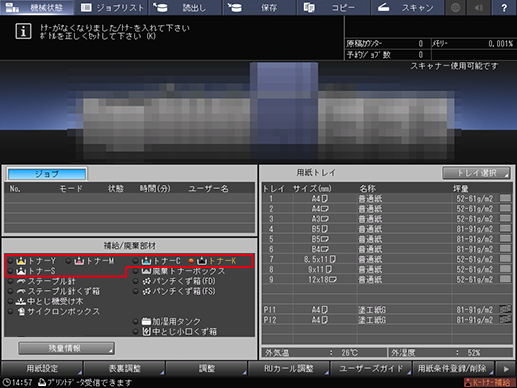This screenshot has width=517, height=388.
Task: Open the 読出し tab
Action: pyautogui.click(x=185, y=7)
